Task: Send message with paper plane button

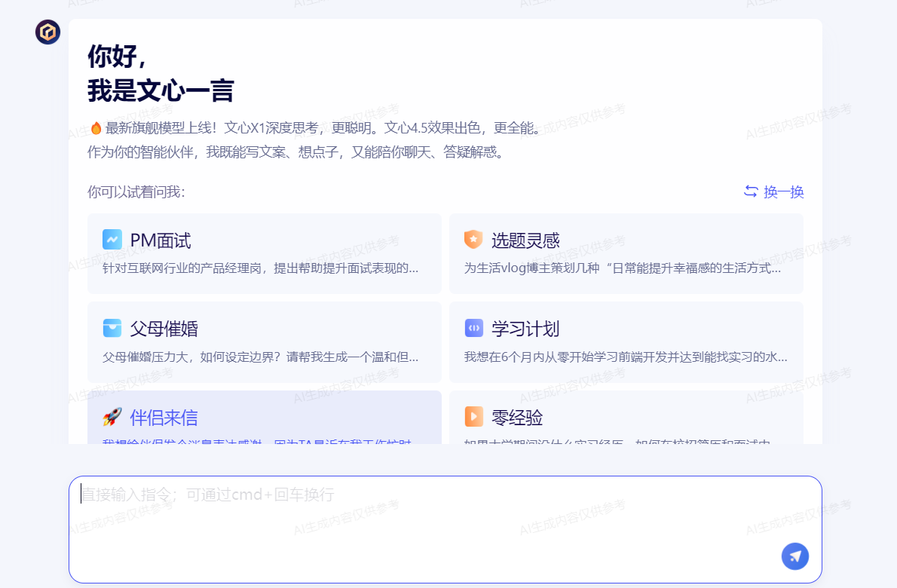Action: point(795,556)
